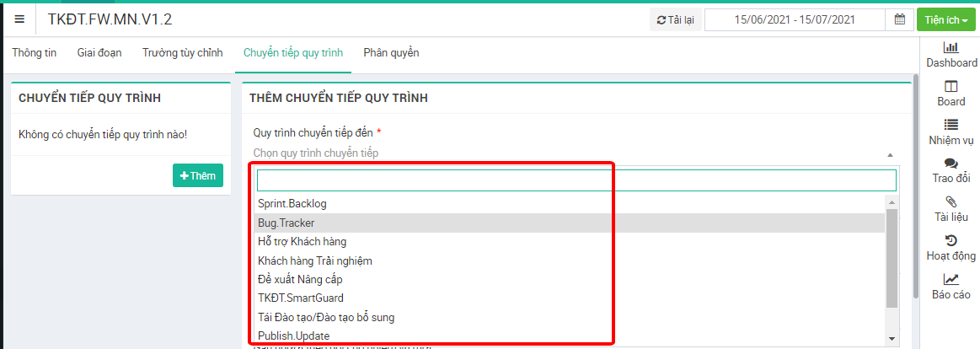Image resolution: width=980 pixels, height=349 pixels.
Task: Open the Dashboard chart icon
Action: 951,48
